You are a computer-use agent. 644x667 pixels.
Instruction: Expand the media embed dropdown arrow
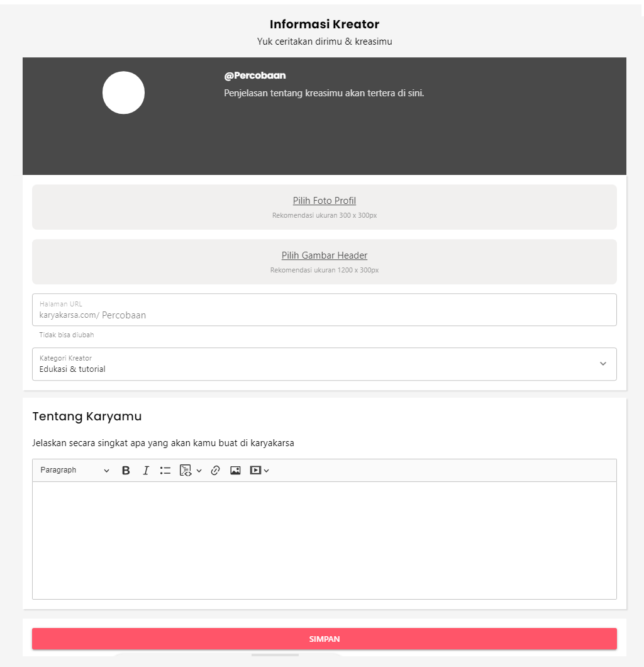[267, 471]
